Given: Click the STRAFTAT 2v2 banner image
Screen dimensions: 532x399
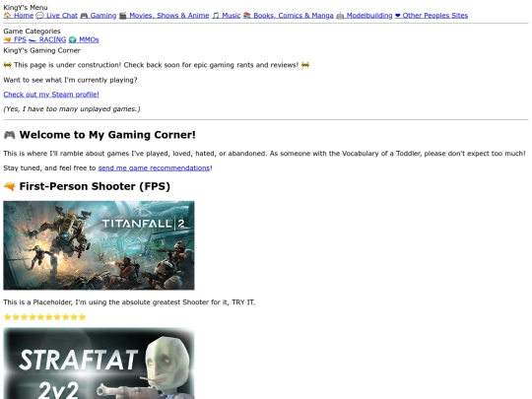Looking at the screenshot, I should pyautogui.click(x=99, y=364).
